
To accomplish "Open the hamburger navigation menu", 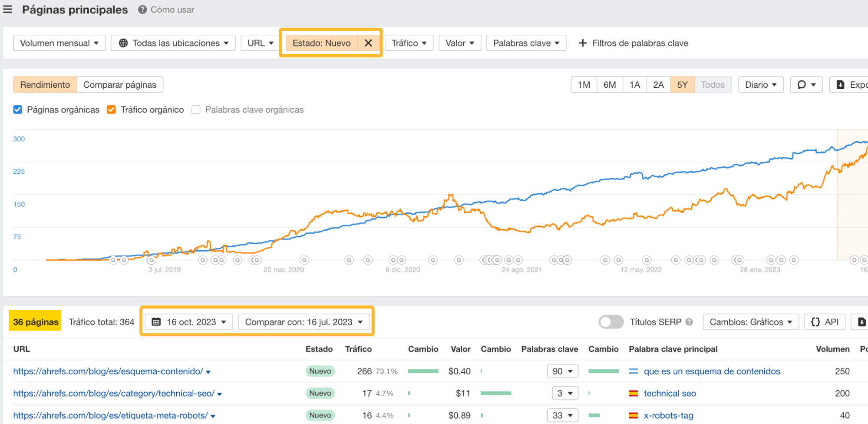I will point(7,10).
